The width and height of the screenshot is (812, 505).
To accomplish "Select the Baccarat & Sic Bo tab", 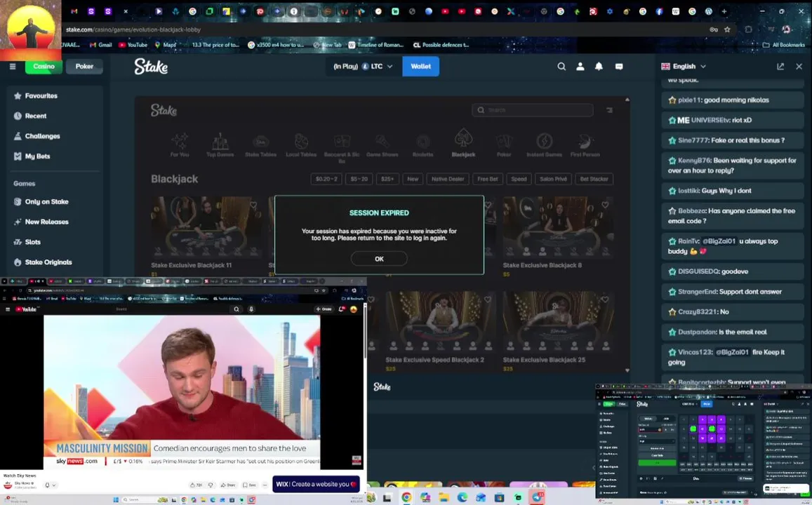I will 341,147.
